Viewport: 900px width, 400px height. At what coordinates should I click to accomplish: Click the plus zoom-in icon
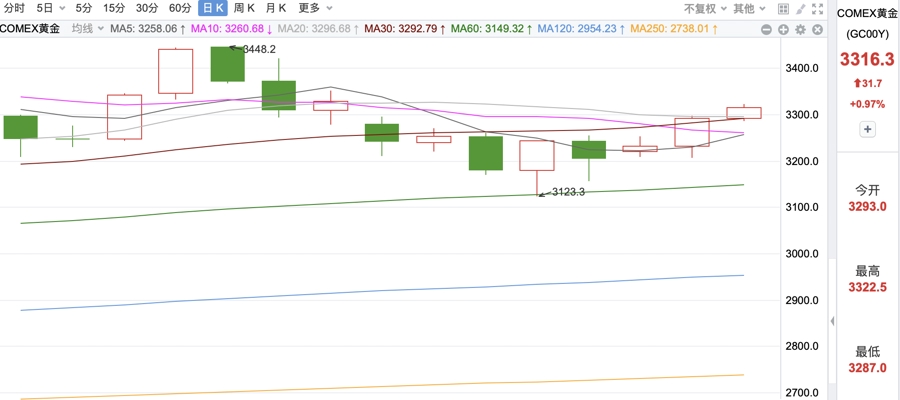pyautogui.click(x=783, y=29)
